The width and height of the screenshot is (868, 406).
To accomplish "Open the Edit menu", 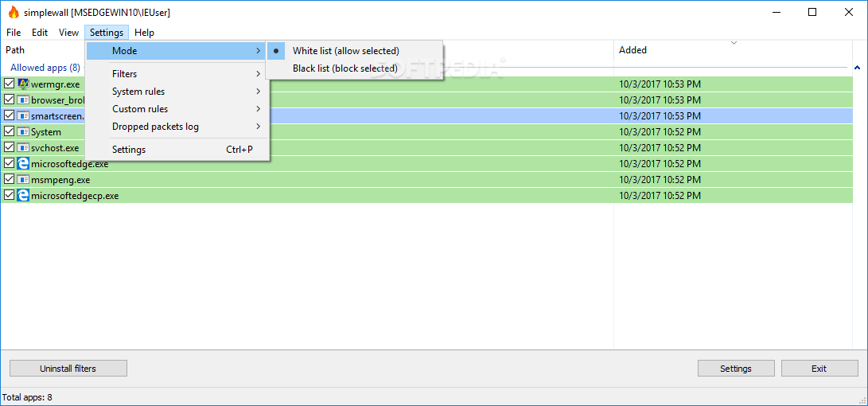I will coord(40,32).
